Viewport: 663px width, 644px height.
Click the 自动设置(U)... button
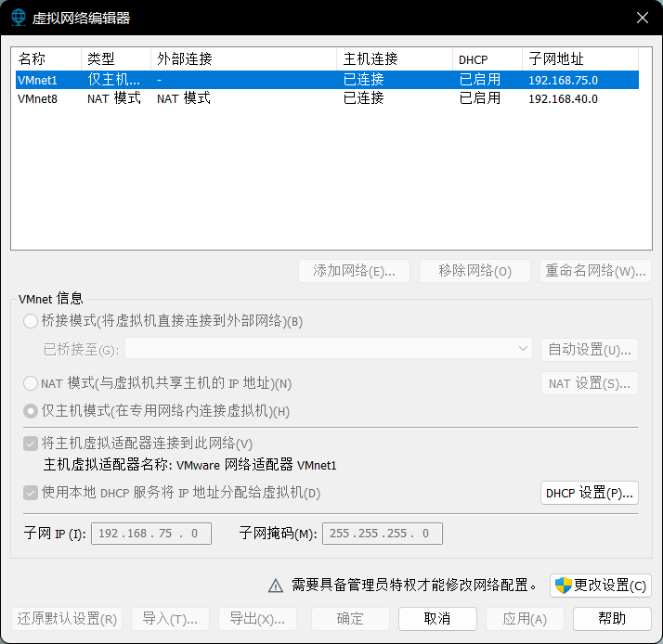point(590,350)
